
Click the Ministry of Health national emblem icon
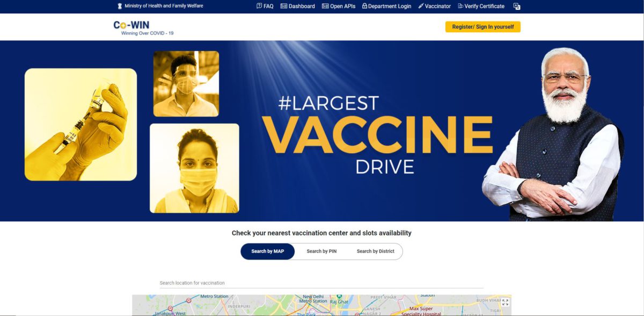coord(120,6)
